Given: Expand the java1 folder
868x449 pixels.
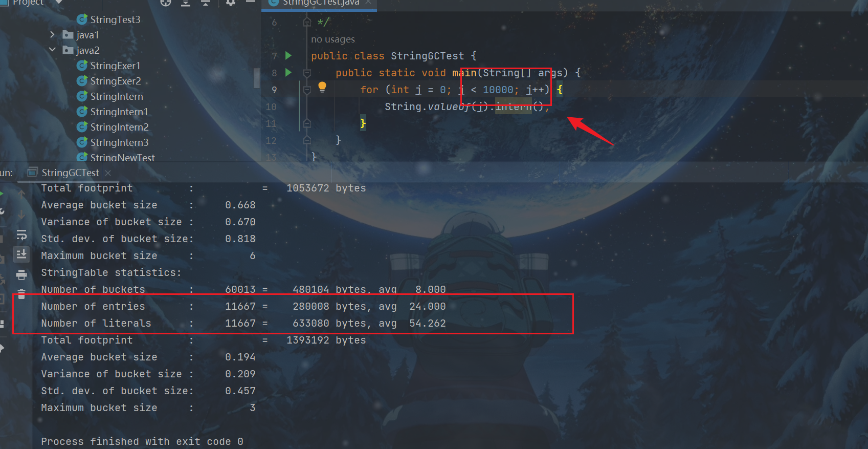Looking at the screenshot, I should [x=52, y=35].
